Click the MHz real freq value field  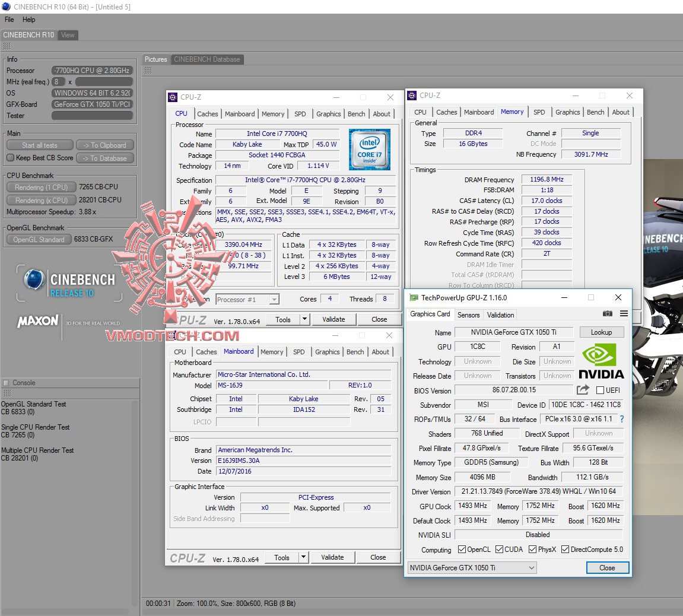[58, 81]
